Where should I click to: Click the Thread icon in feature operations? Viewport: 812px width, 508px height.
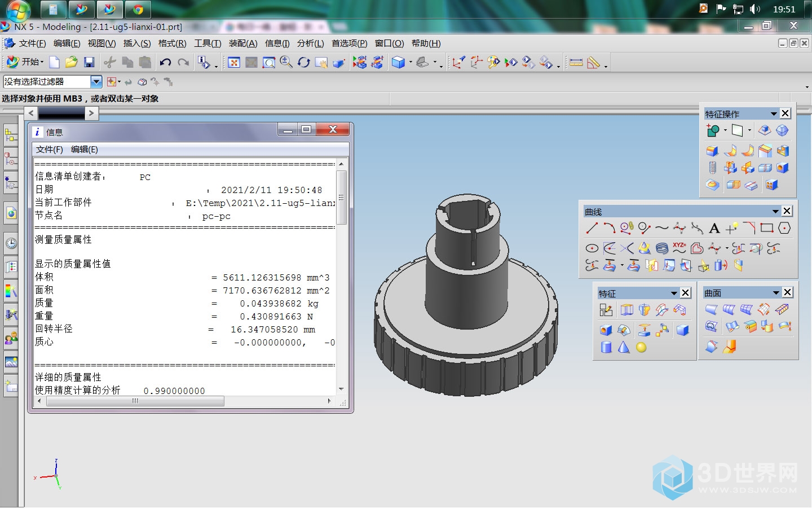712,168
